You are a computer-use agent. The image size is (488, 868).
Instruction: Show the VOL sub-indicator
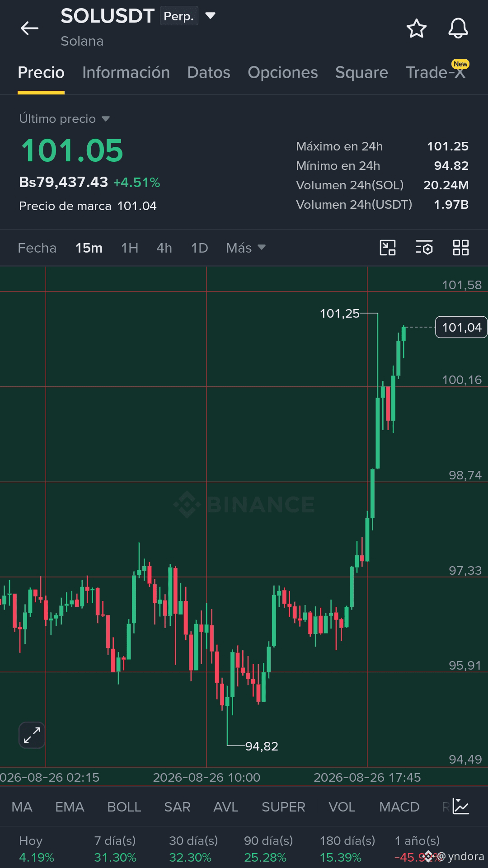342,807
